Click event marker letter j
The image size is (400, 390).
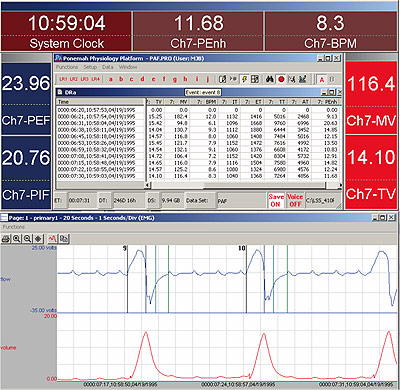(x=208, y=79)
